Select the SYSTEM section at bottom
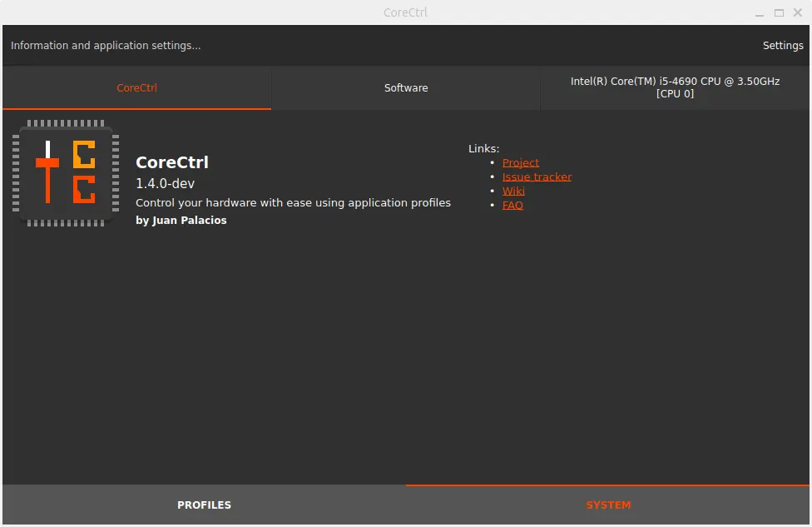The width and height of the screenshot is (812, 527). [x=608, y=505]
